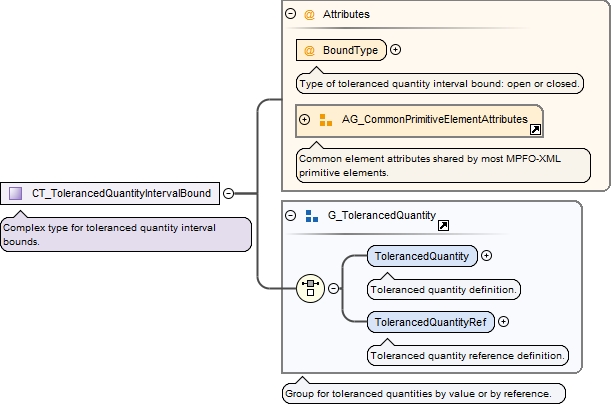Screen dimensions: 612x407
Task: Click 'Toleranced quantity reference definition.' annotation
Action: click(468, 355)
